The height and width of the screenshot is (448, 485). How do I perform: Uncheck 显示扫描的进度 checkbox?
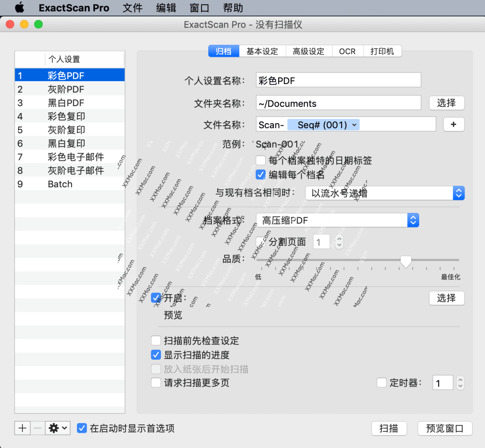(x=156, y=355)
